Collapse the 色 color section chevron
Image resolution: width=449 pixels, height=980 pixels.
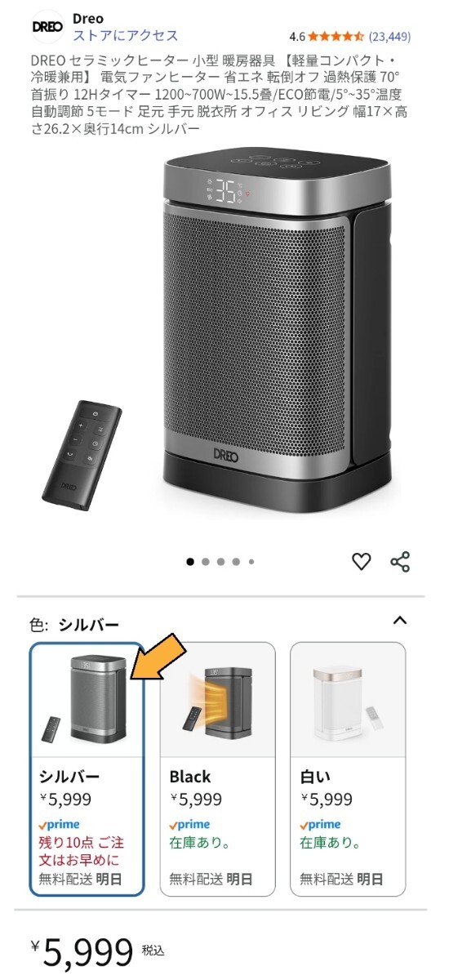[399, 621]
